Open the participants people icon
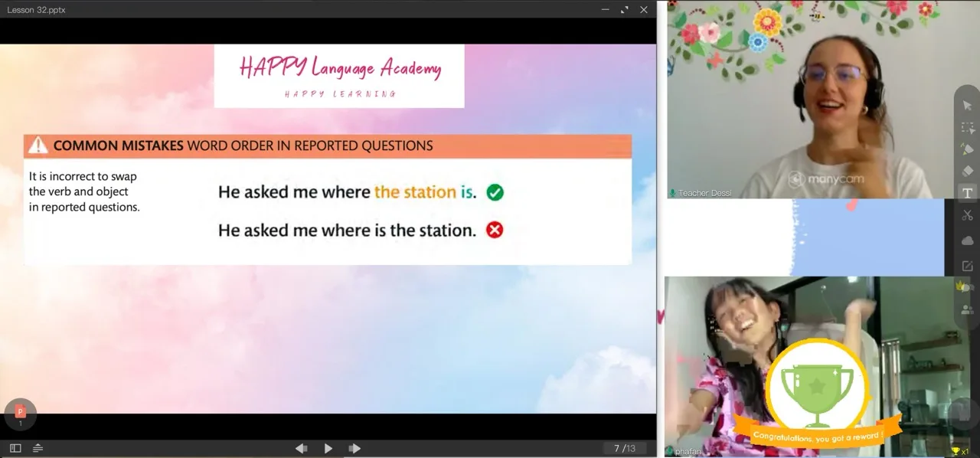980x458 pixels. [967, 310]
